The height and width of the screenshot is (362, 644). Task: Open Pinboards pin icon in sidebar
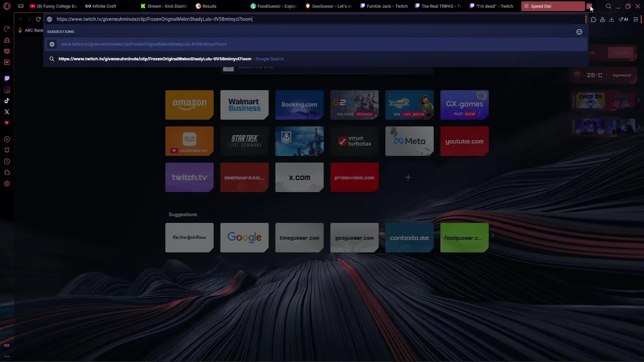(x=7, y=150)
